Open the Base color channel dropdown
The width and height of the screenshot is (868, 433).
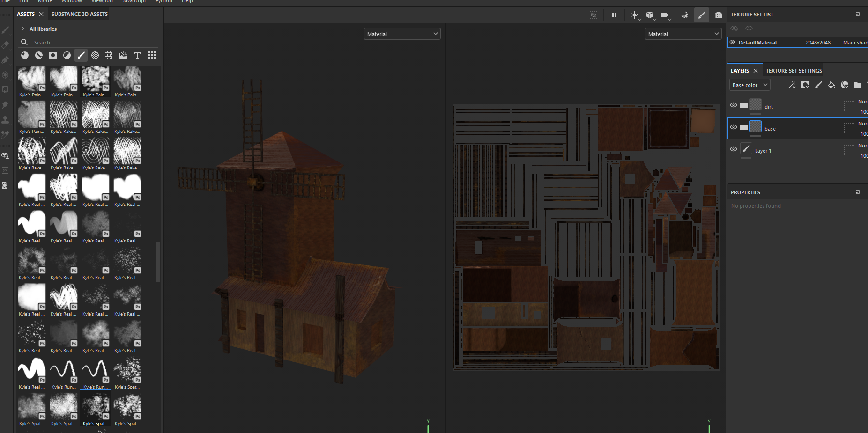[x=749, y=85]
